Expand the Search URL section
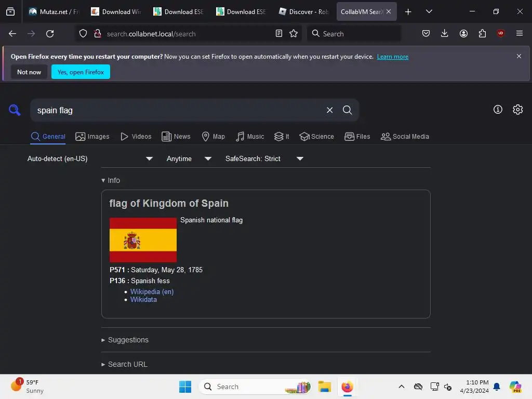 point(124,364)
